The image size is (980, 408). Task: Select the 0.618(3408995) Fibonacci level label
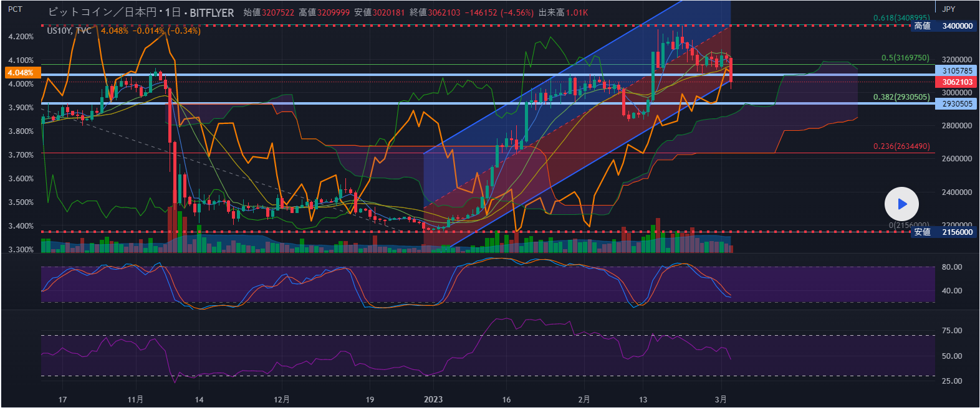(x=901, y=18)
